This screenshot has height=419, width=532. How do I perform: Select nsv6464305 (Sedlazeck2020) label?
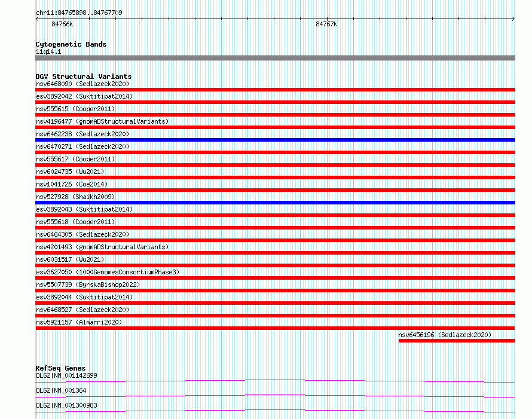pos(82,234)
